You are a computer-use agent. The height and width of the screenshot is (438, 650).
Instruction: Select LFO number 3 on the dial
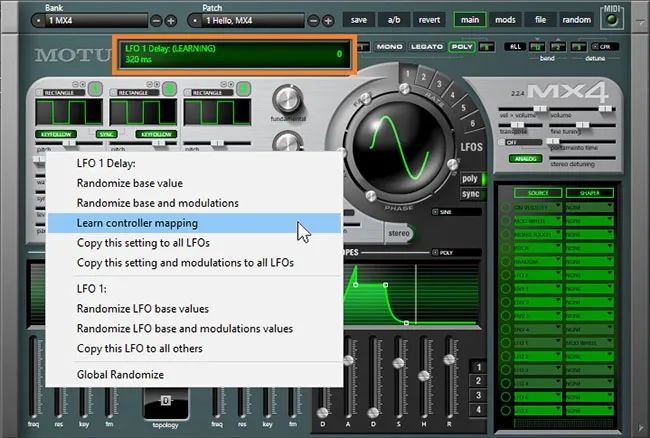(439, 84)
